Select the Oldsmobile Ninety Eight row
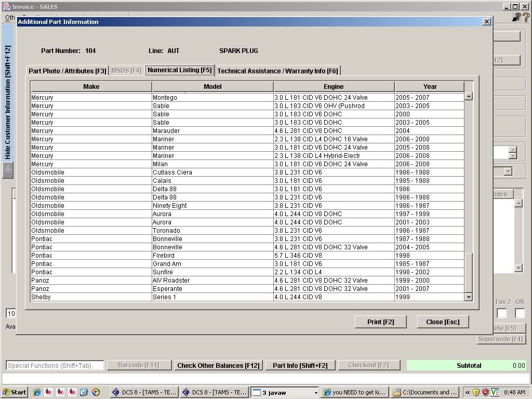Image resolution: width=532 pixels, height=399 pixels. [247, 206]
